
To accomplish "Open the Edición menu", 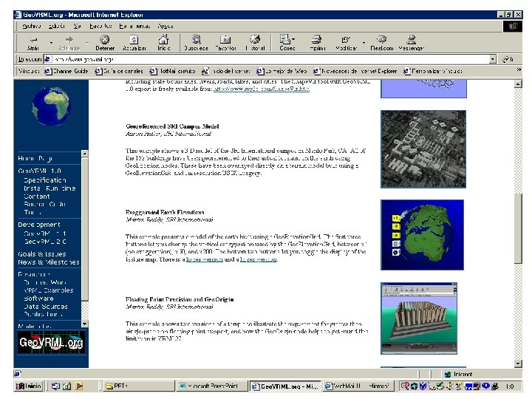I will [56, 26].
